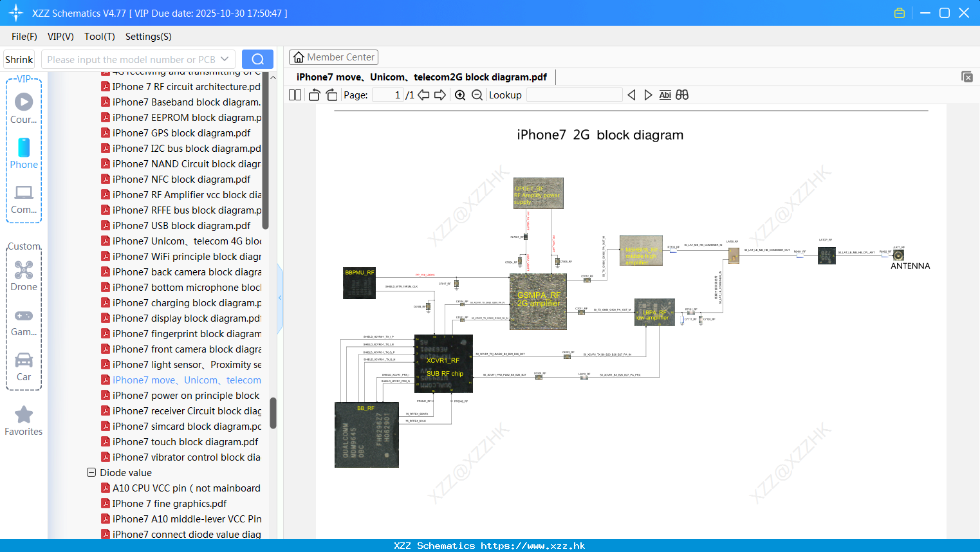Screen dimensions: 980x552
Task: Zoom out of the PDF
Action: (x=477, y=95)
